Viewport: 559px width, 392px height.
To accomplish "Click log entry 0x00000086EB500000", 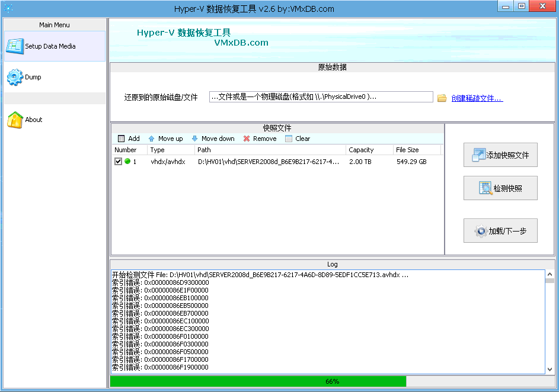I will tap(161, 306).
